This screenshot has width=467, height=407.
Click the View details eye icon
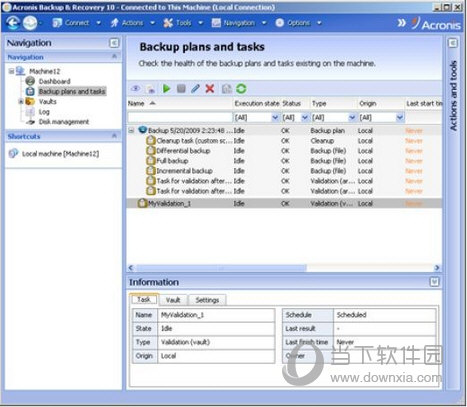coord(135,89)
